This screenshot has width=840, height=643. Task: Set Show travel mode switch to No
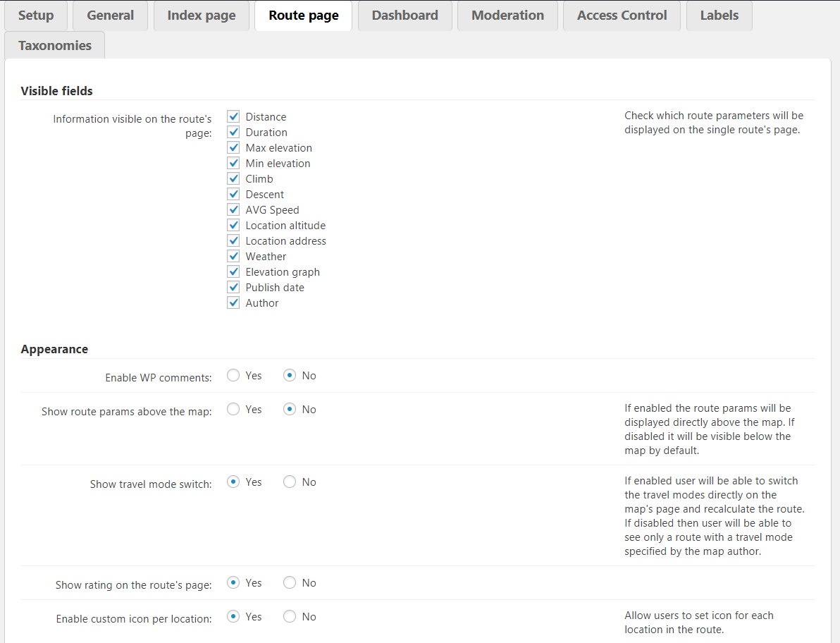(x=290, y=482)
